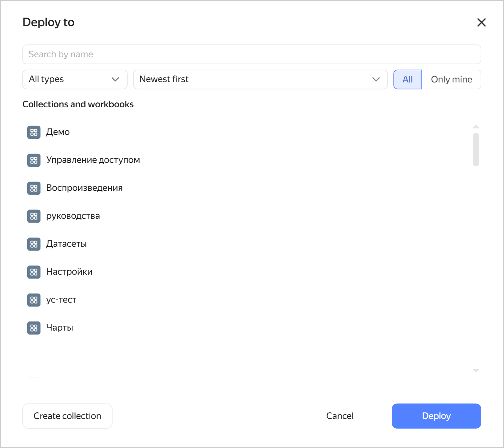Click the Настройки collection icon
The height and width of the screenshot is (448, 504).
coord(34,272)
